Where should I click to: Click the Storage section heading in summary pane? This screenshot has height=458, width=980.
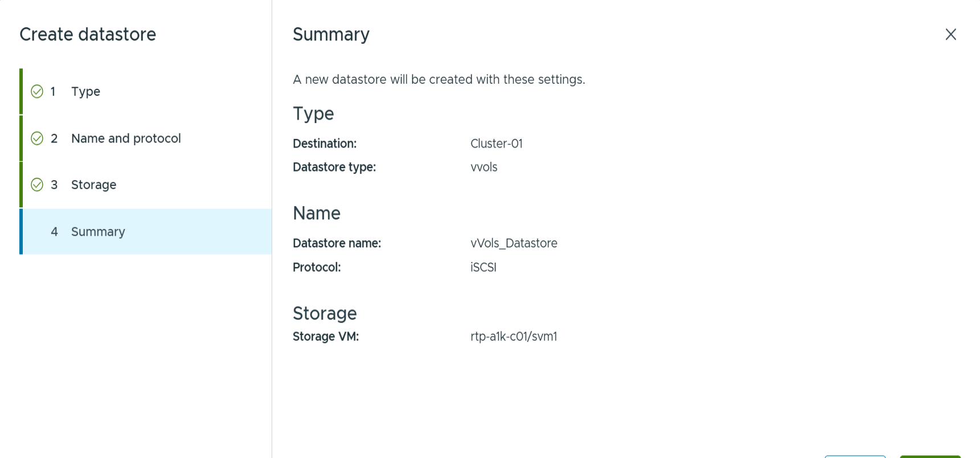(325, 313)
